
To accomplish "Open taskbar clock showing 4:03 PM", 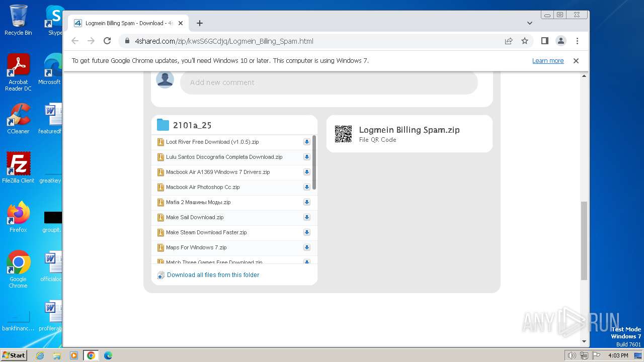I will coord(618,355).
